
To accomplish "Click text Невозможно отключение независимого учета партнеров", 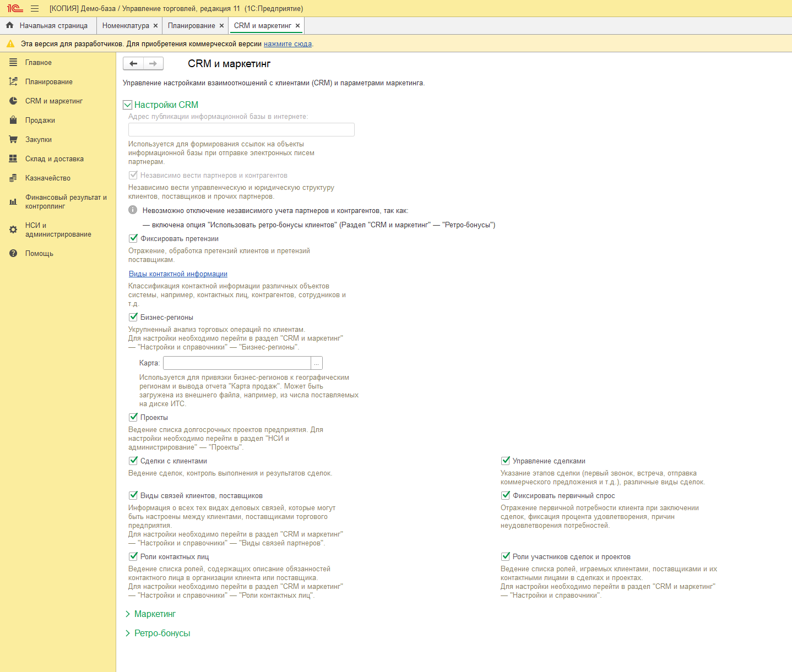I will [x=275, y=211].
